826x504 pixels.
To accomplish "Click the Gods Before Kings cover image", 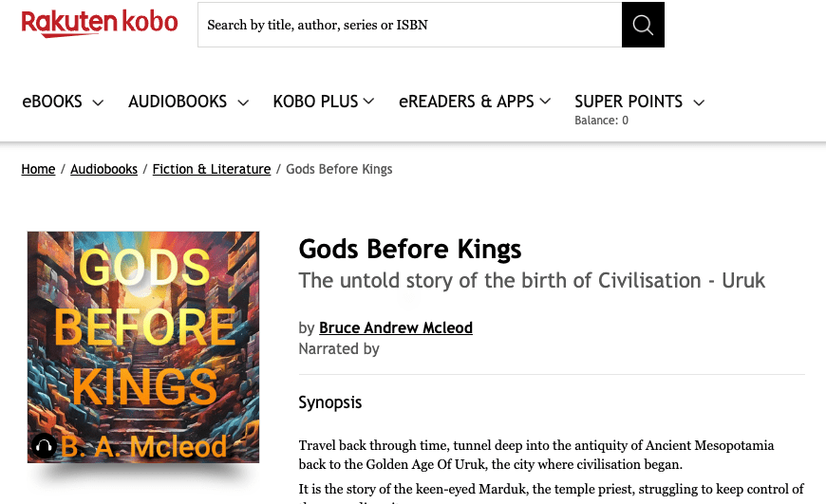I will click(x=143, y=346).
